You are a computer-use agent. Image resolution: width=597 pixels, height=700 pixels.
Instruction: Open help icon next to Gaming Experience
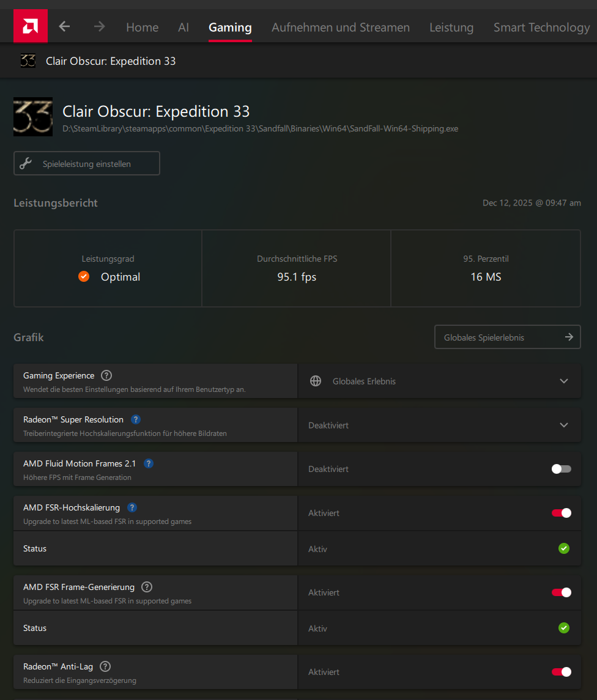point(106,375)
